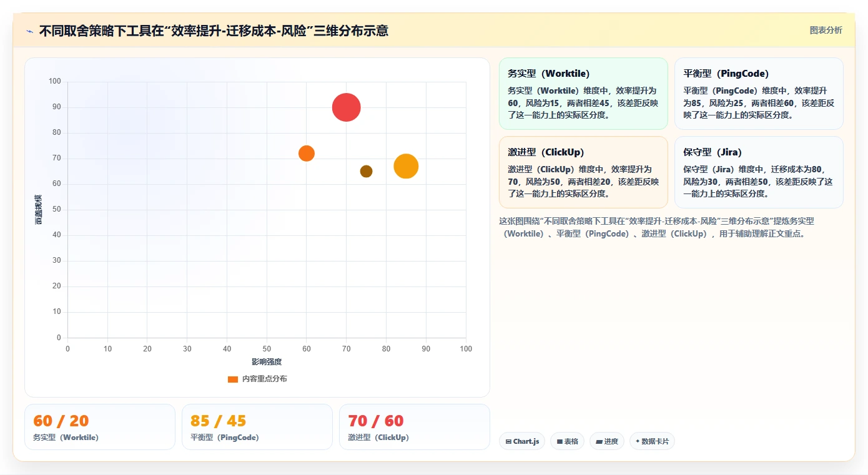Screen dimensions: 868x475
Task: Select the small orange bubble at x=60
Action: pyautogui.click(x=306, y=153)
